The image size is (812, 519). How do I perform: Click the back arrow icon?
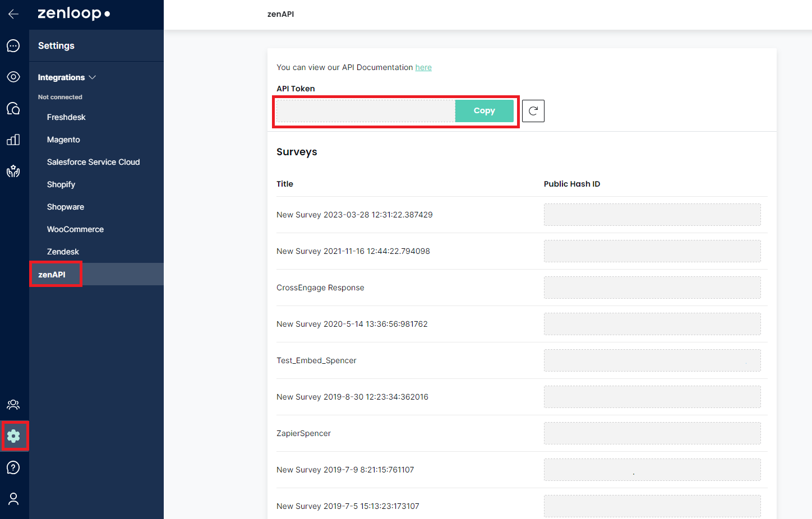tap(13, 14)
